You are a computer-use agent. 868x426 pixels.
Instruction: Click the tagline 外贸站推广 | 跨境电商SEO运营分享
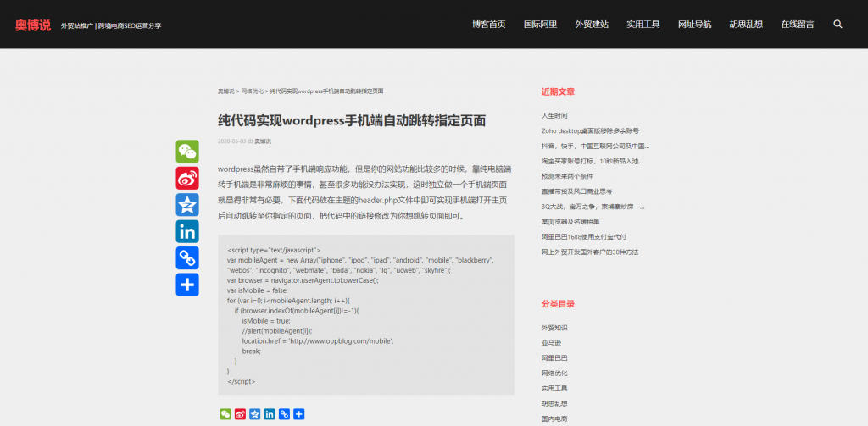[111, 25]
